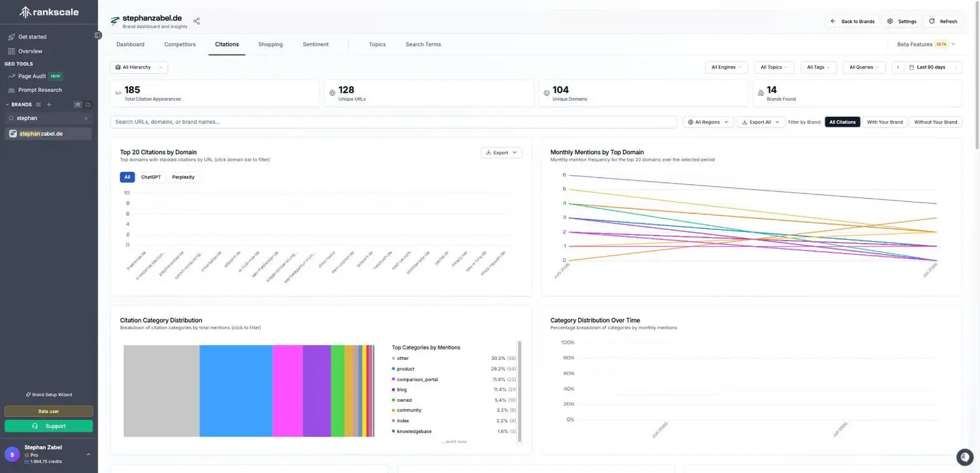Click the green Support button
This screenshot has width=980, height=473.
click(x=49, y=426)
